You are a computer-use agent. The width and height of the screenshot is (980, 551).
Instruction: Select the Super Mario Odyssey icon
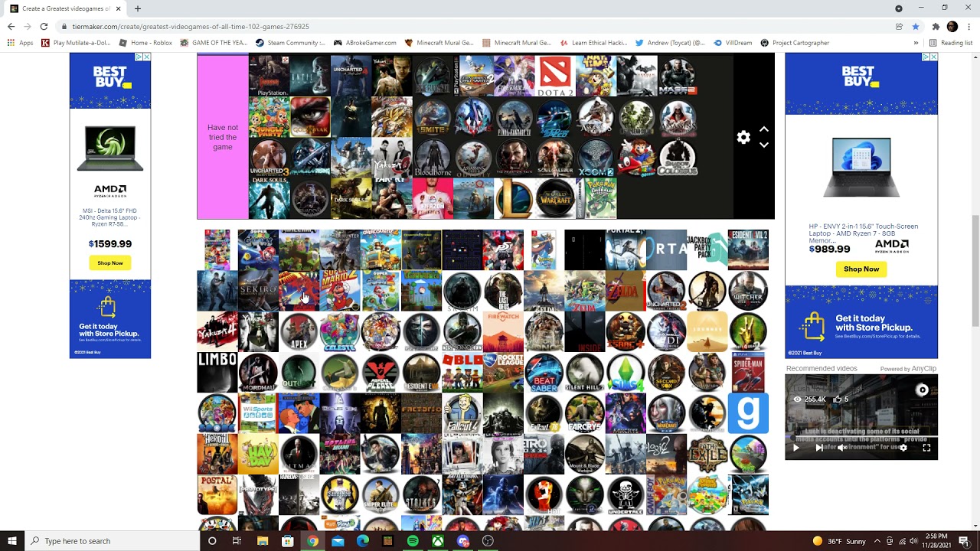tap(637, 158)
